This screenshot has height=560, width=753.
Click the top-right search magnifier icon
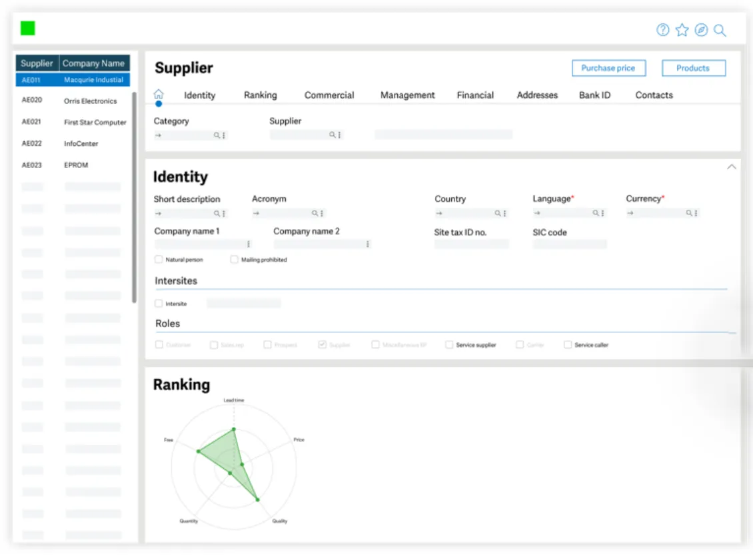coord(720,30)
